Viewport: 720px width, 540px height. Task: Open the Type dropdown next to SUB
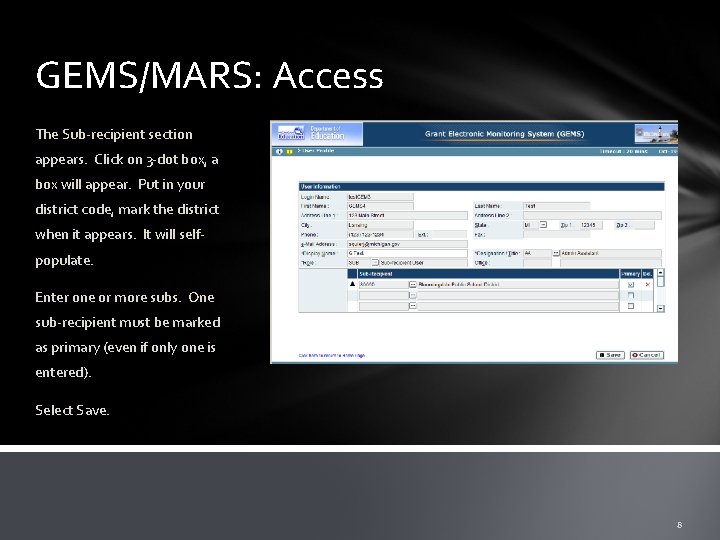pos(375,263)
